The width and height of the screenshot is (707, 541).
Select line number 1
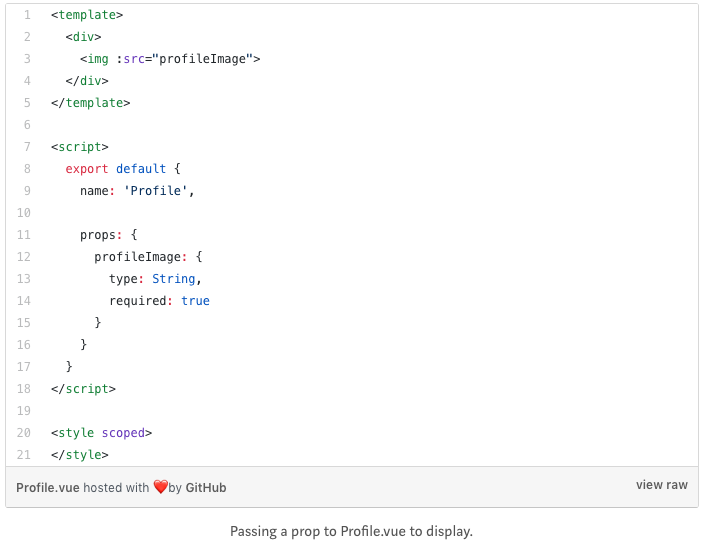pos(27,15)
